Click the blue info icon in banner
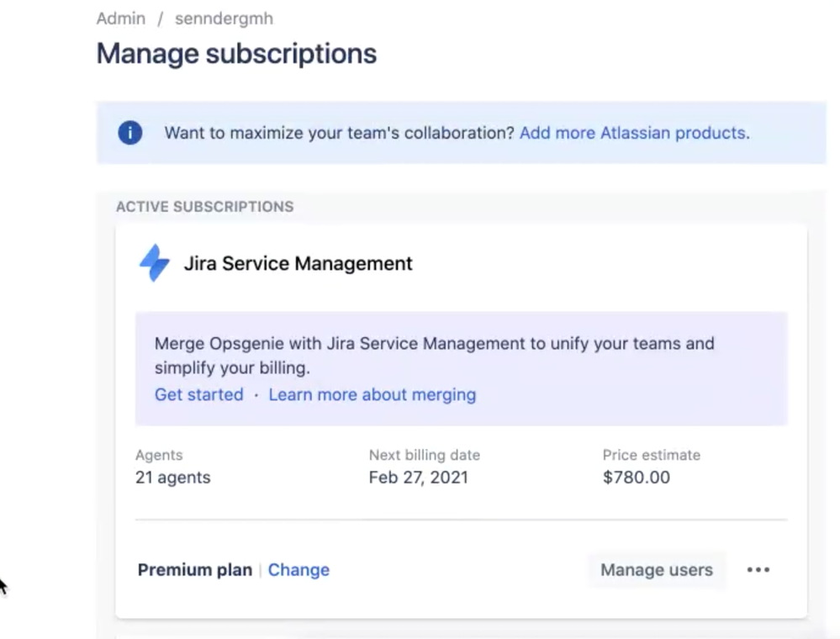 [130, 132]
